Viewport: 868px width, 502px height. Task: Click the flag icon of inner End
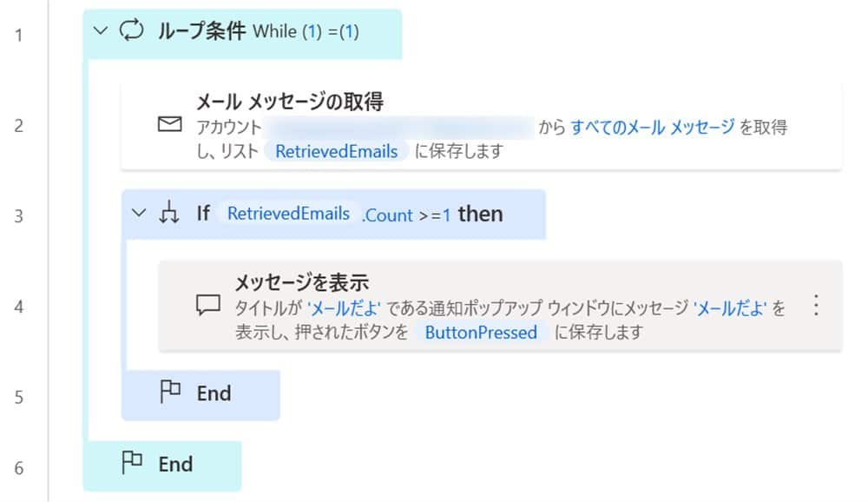pyautogui.click(x=170, y=393)
